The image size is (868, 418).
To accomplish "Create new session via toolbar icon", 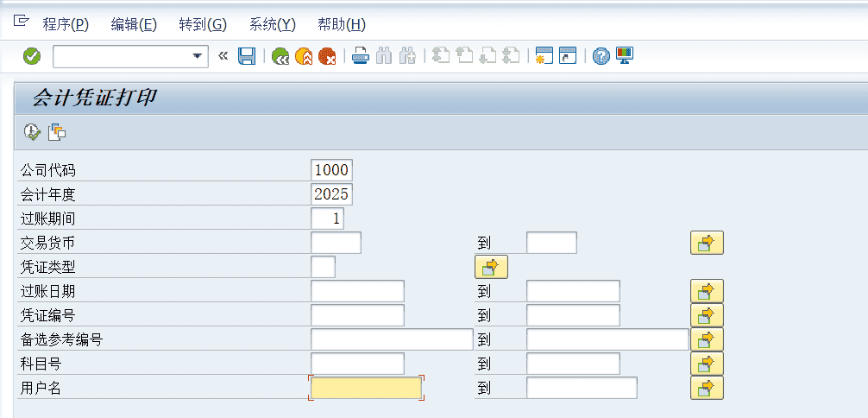I will tap(544, 56).
